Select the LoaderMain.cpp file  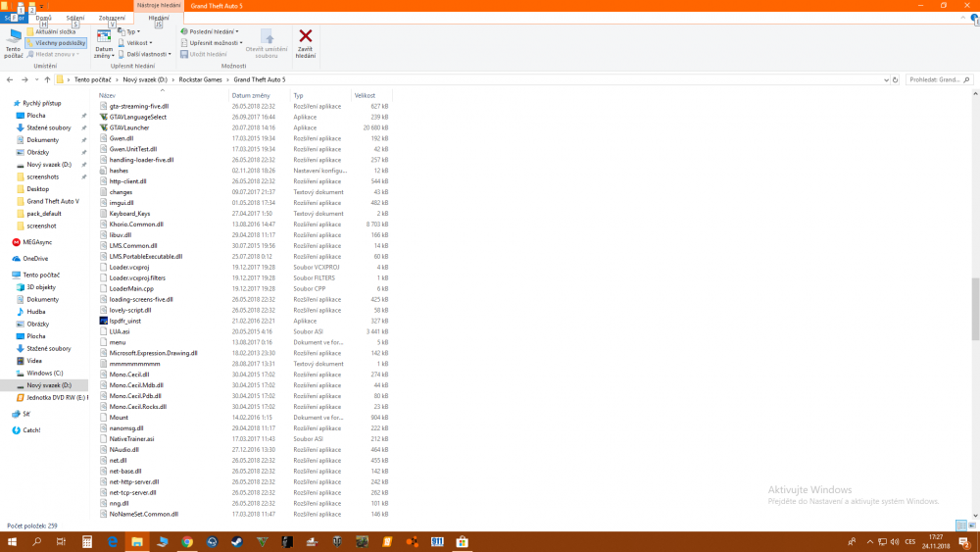tap(131, 289)
